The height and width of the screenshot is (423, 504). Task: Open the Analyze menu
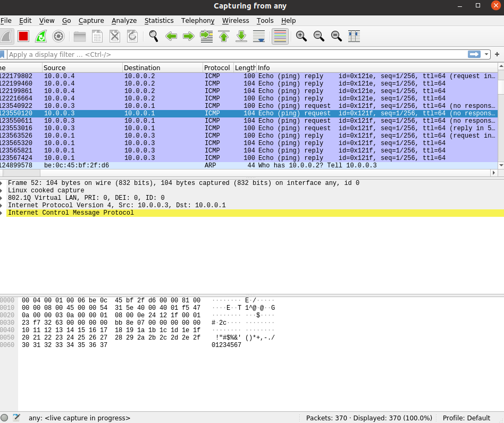[x=124, y=20]
